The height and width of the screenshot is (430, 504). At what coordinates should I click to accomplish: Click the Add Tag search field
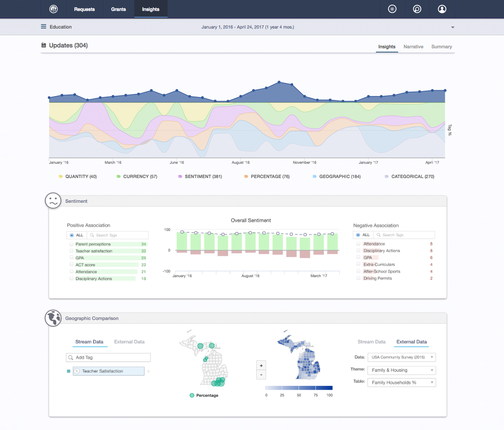108,357
